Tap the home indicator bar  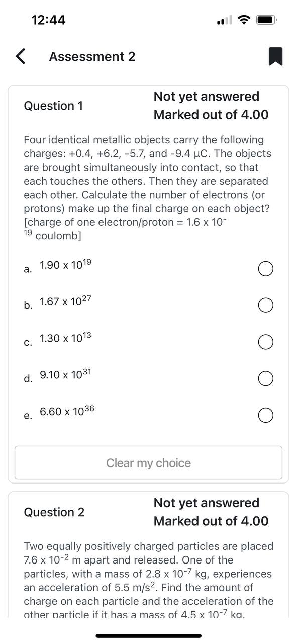pyautogui.click(x=148, y=636)
